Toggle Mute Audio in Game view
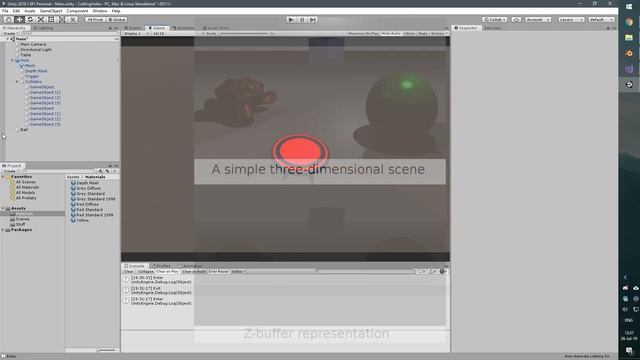This screenshot has height=360, width=640. (x=391, y=33)
